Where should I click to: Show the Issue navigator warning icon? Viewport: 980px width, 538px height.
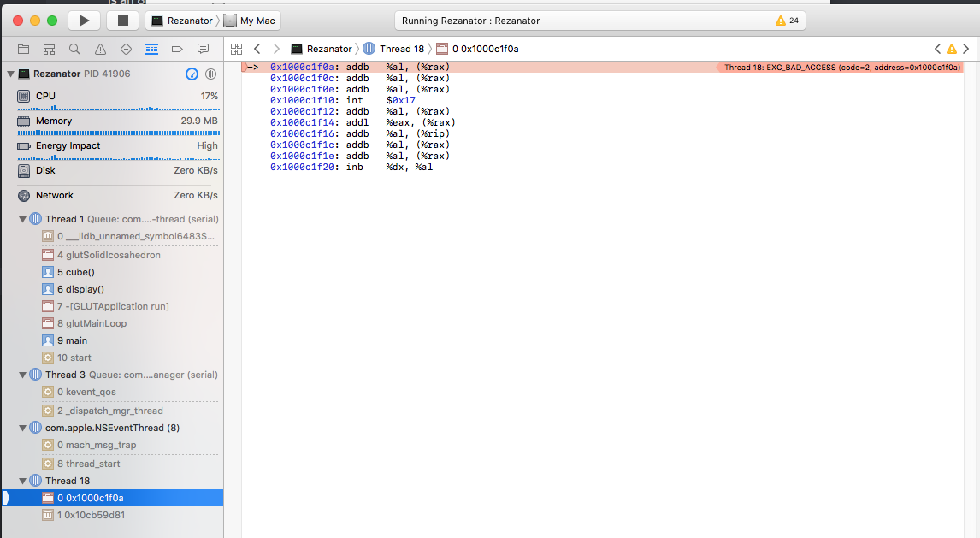(x=100, y=49)
